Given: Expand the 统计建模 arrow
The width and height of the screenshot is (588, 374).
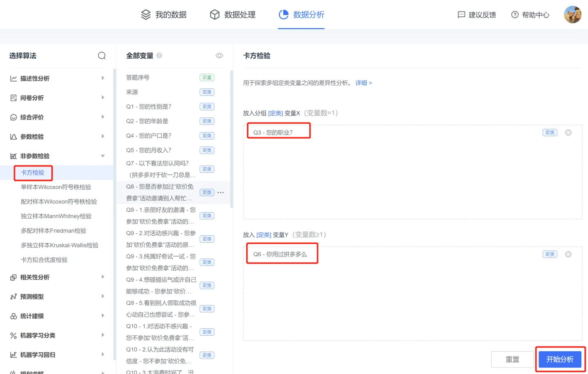Looking at the screenshot, I should [103, 316].
